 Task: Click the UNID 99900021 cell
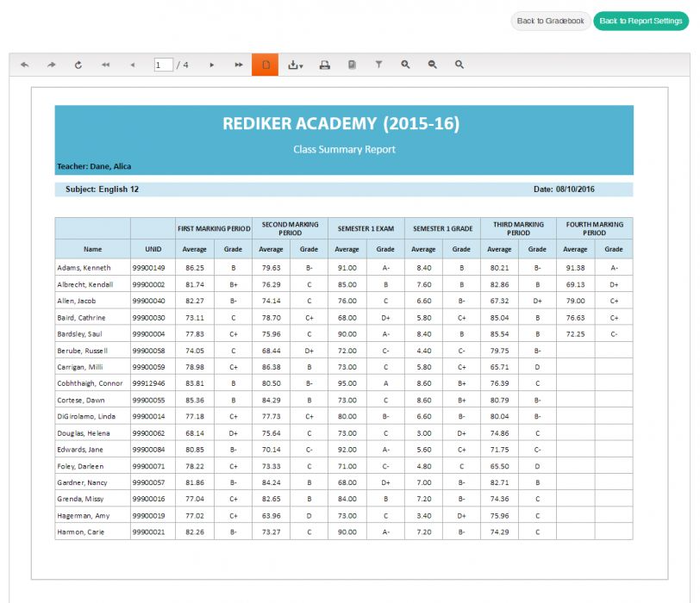coord(153,532)
